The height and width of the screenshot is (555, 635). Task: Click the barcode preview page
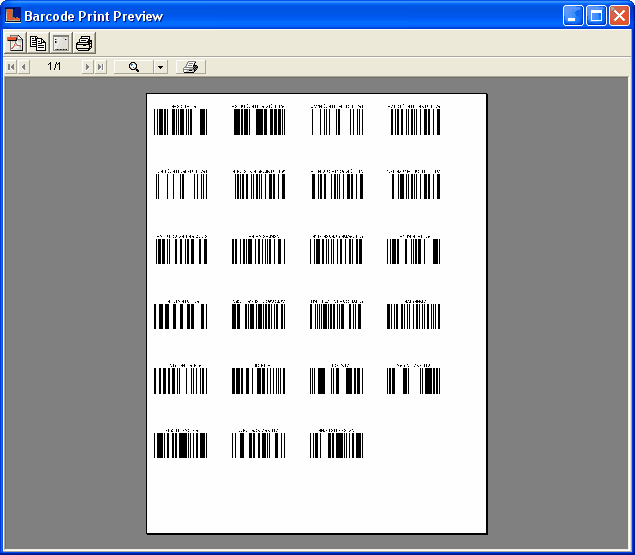pos(316,313)
